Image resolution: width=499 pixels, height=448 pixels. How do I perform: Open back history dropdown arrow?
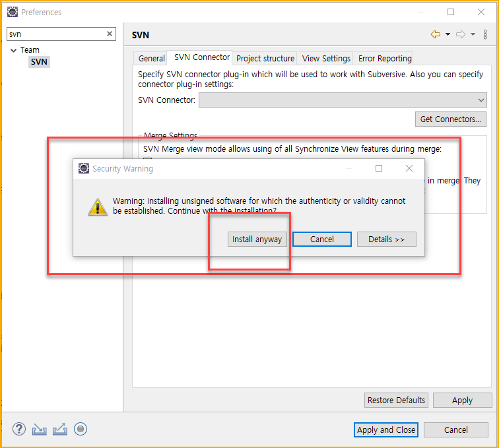coord(448,34)
